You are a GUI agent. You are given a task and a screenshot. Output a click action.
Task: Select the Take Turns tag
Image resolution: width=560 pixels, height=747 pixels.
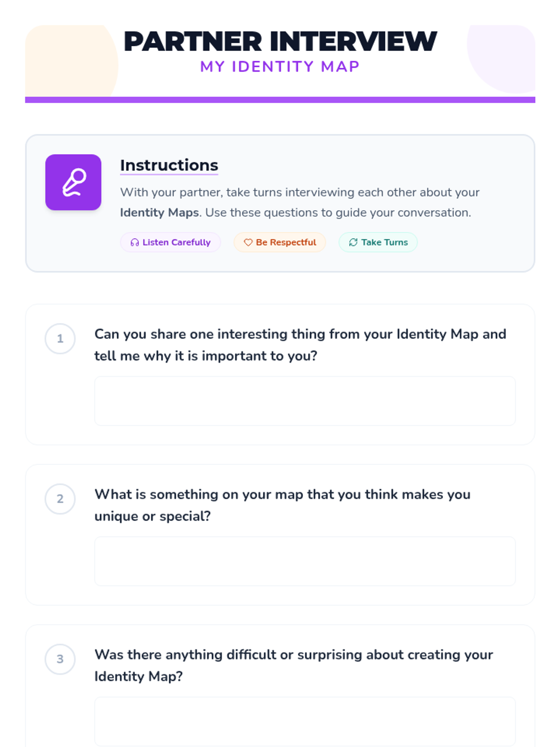tap(378, 242)
